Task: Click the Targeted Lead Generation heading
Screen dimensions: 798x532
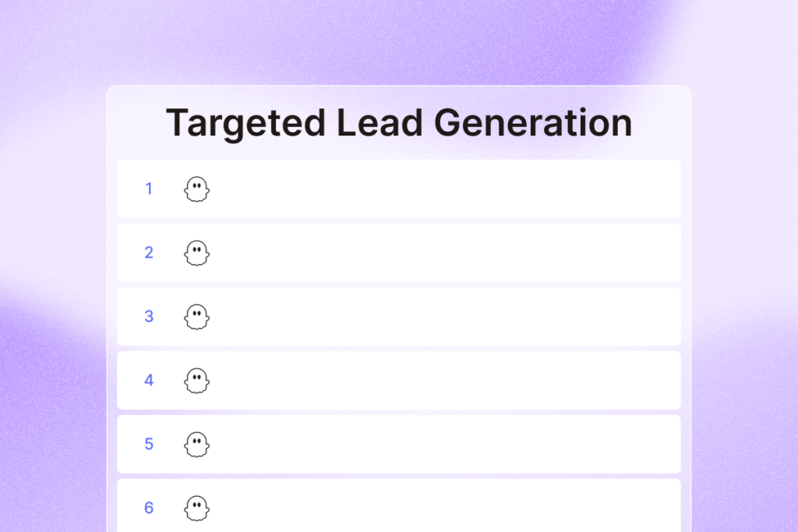Action: click(x=399, y=123)
